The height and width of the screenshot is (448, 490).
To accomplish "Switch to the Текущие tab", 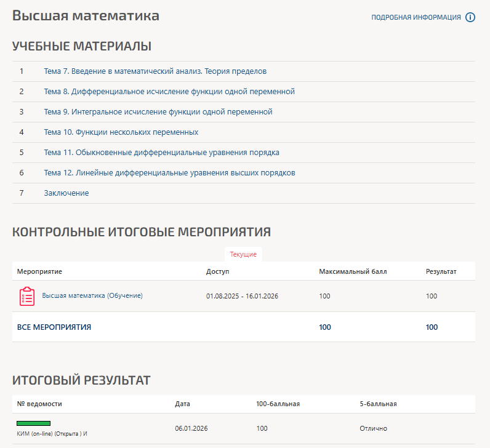I will (x=243, y=254).
